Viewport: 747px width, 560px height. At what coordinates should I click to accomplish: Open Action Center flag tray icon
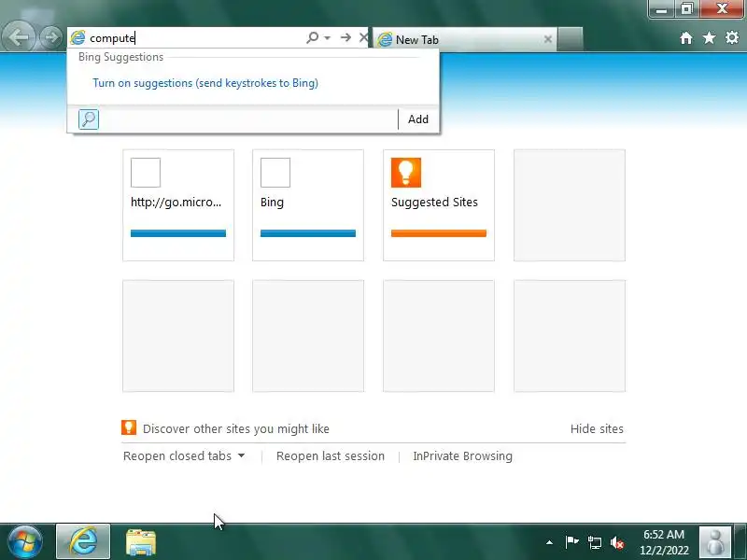[x=571, y=542]
